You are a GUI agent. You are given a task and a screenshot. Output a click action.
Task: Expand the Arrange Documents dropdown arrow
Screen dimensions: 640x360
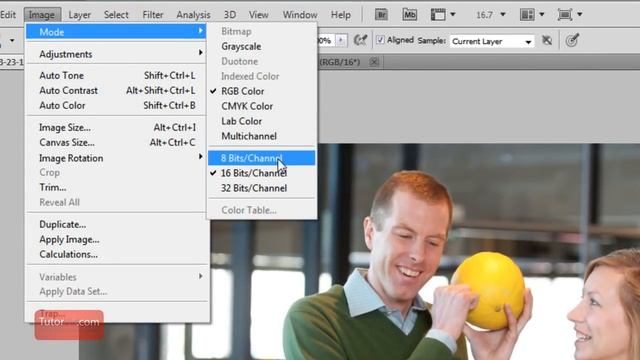542,14
